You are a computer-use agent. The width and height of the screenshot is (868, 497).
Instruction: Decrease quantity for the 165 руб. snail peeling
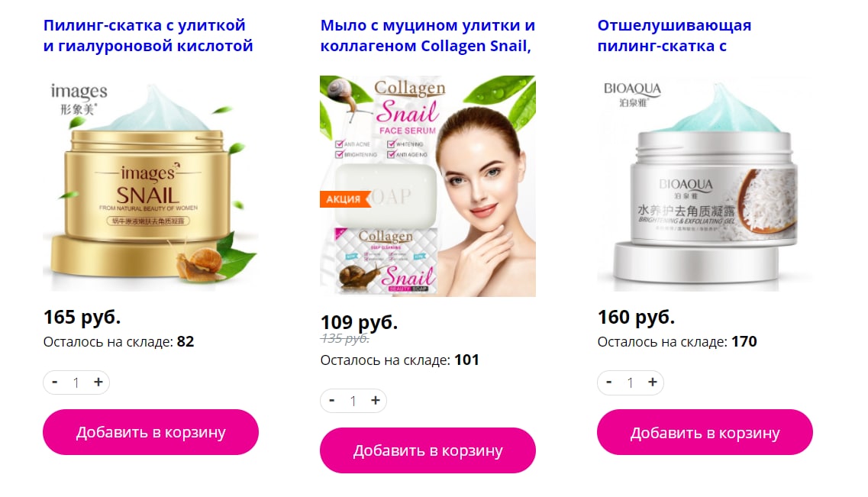coord(55,382)
